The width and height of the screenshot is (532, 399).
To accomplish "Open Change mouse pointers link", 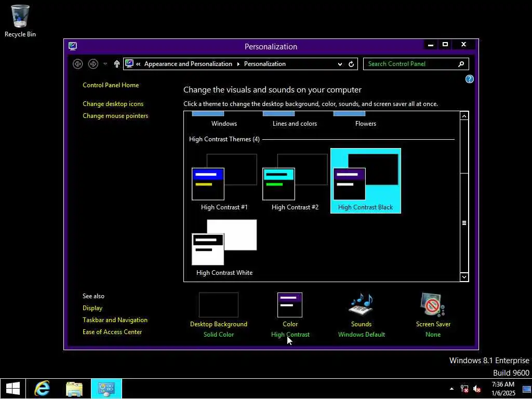I will click(115, 116).
